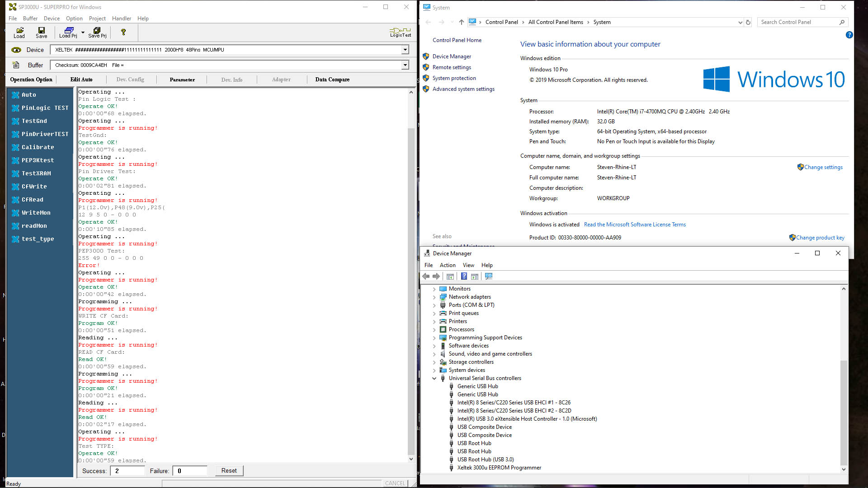Open the Project menu in SUPERPRO
This screenshot has width=868, height=488.
click(x=97, y=19)
